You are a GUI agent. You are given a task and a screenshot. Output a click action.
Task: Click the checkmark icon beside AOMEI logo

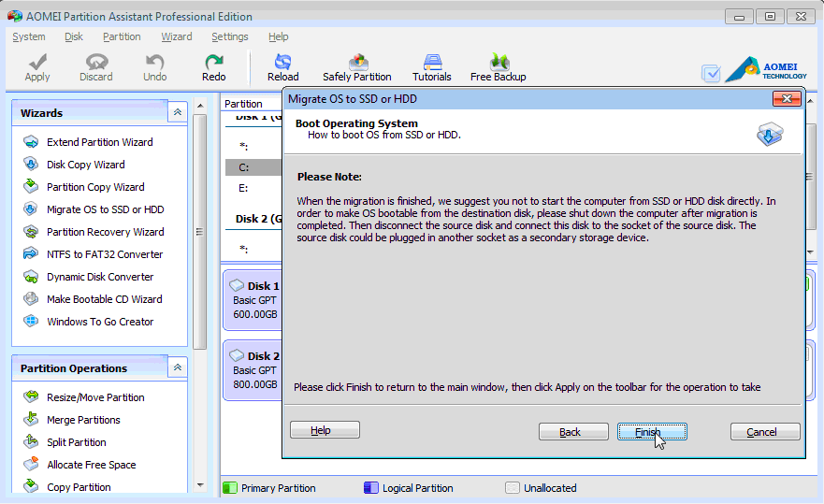click(711, 74)
